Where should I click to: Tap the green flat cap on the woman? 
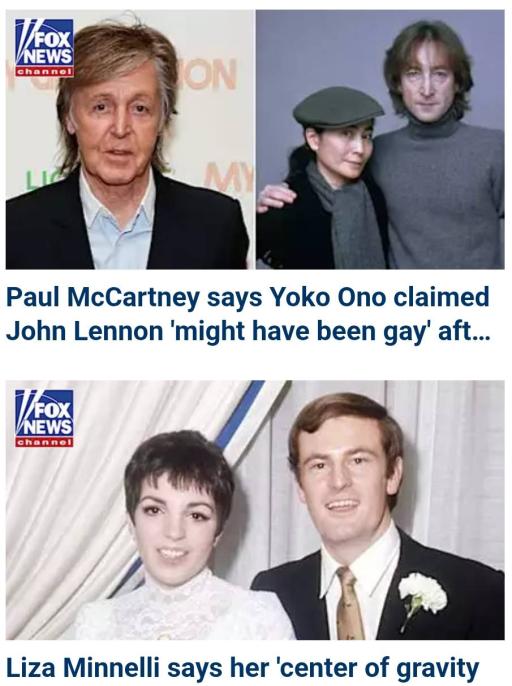click(x=337, y=106)
